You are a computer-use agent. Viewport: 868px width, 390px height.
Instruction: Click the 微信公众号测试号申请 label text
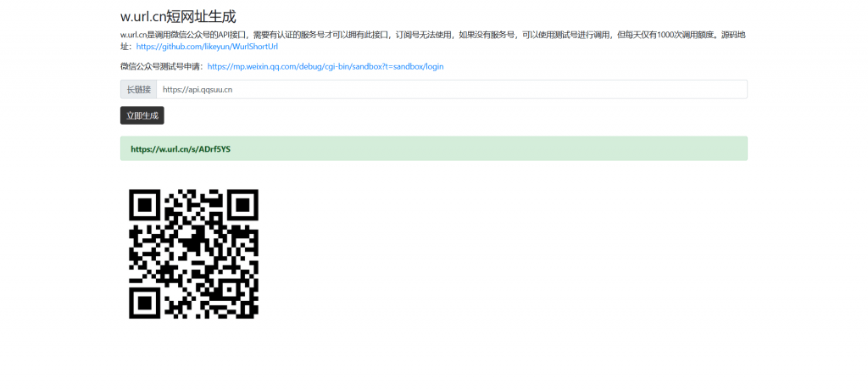(161, 66)
